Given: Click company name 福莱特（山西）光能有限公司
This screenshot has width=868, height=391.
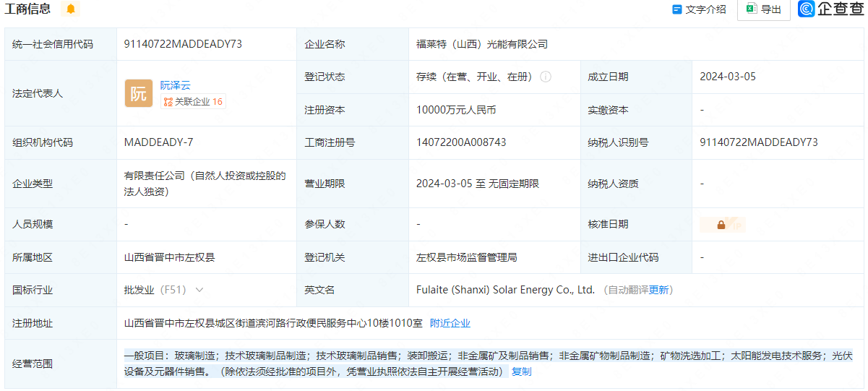Looking at the screenshot, I should [482, 44].
